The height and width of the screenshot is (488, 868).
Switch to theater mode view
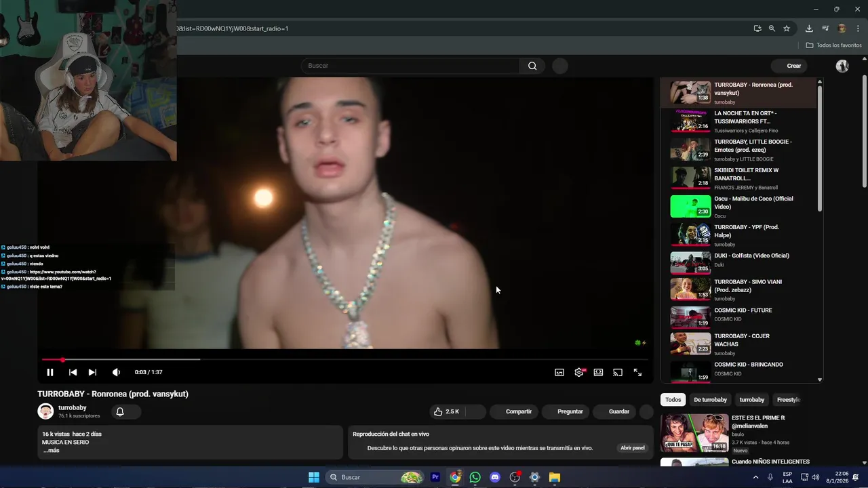(598, 372)
